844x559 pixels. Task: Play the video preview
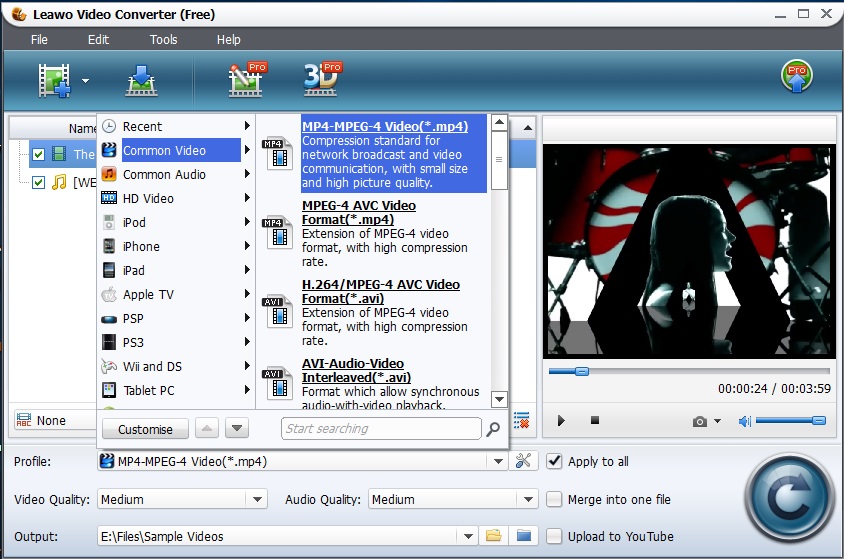point(561,420)
